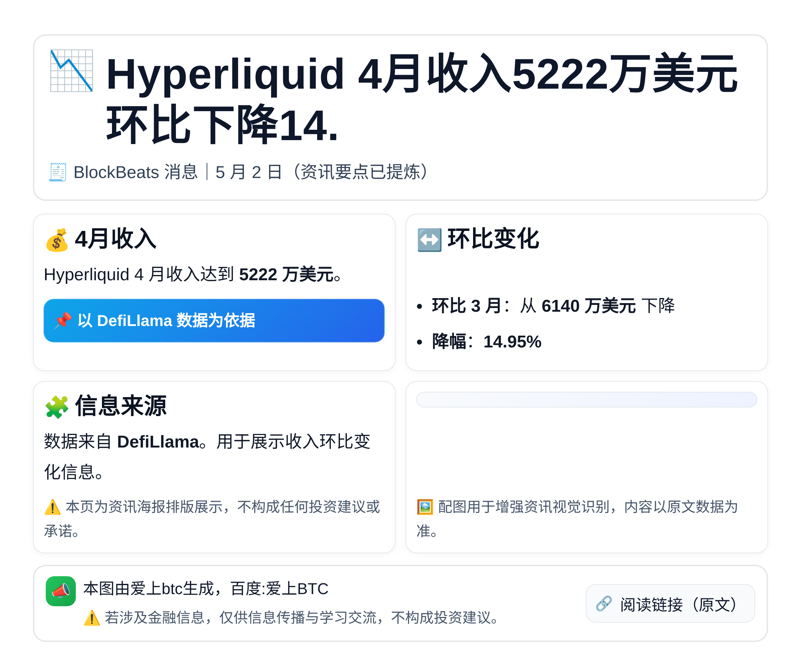Click the left-right arrow icon beside 环比变化
Viewport: 801px width, 672px height.
pos(429,240)
